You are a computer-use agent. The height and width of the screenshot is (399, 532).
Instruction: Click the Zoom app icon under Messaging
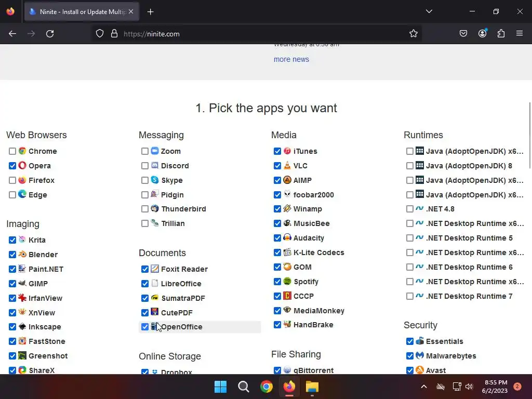[155, 151]
